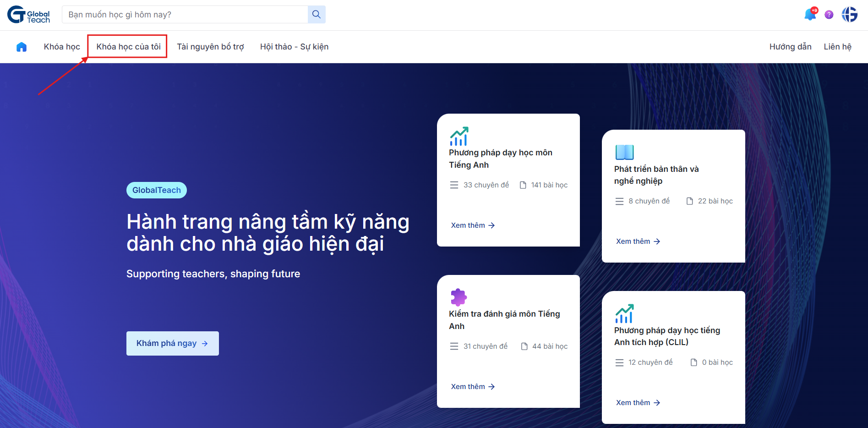Open the Hướng dẫn page
Image resolution: width=868 pixels, height=428 pixels.
click(x=790, y=46)
